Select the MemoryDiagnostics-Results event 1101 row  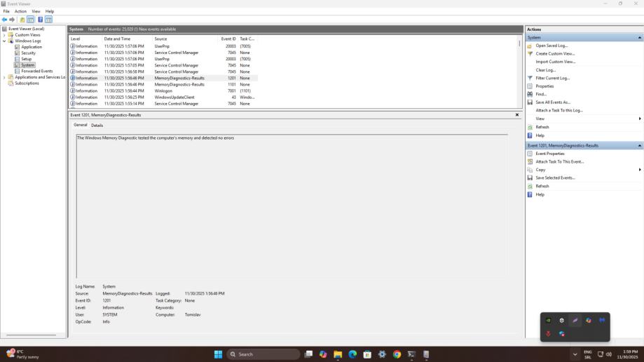[163, 85]
